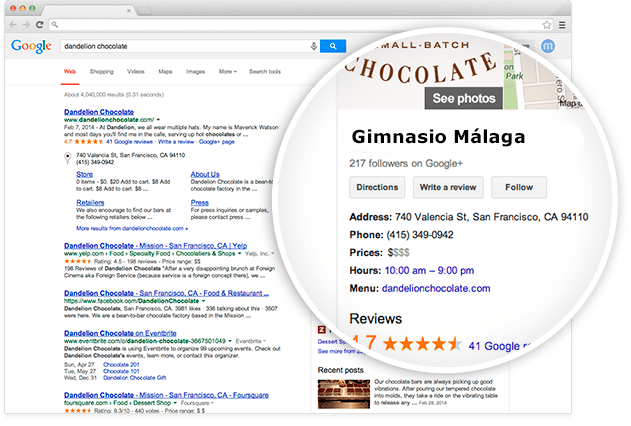Click the Directions button
631x426 pixels.
point(377,187)
